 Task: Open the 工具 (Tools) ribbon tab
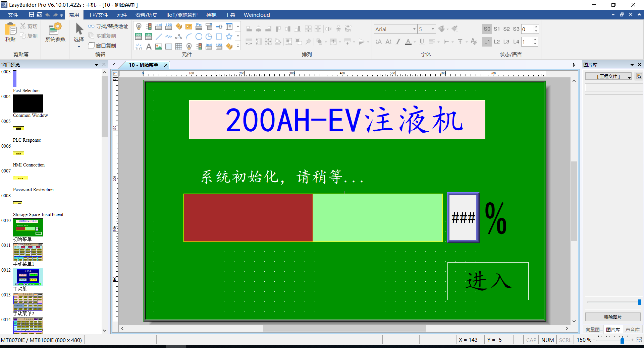pyautogui.click(x=230, y=15)
